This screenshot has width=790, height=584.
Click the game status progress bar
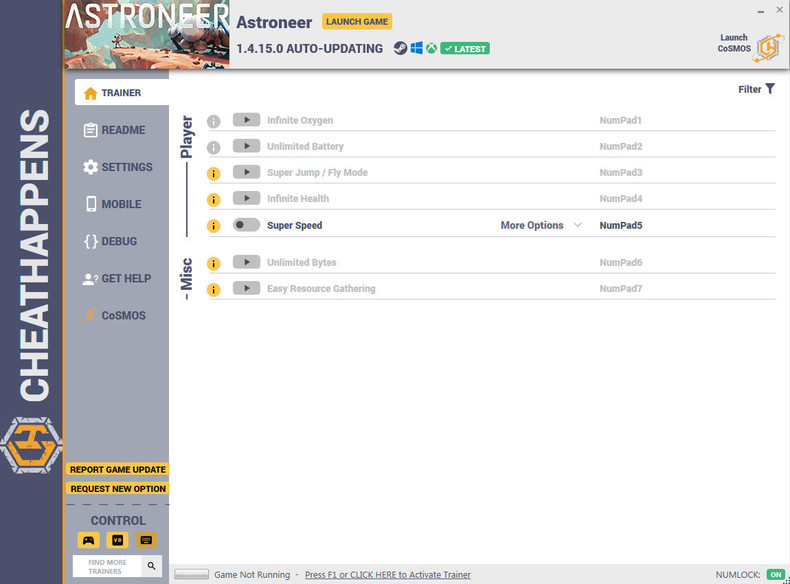coord(191,574)
